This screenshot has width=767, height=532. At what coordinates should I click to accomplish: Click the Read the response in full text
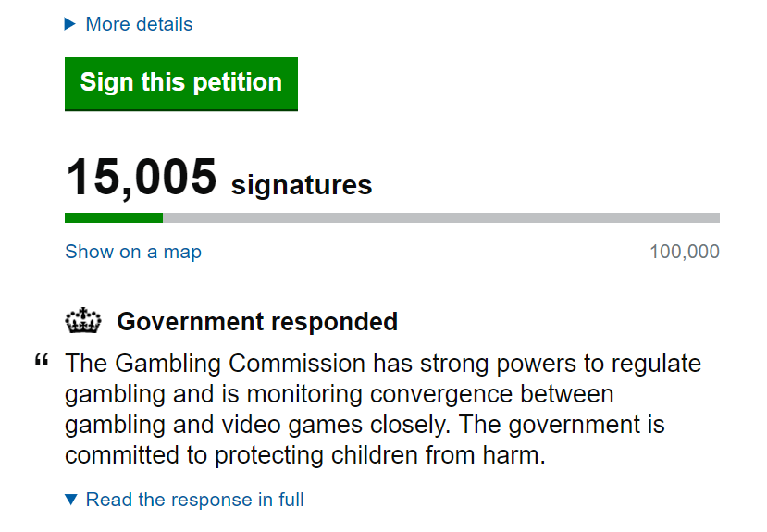coord(194,501)
